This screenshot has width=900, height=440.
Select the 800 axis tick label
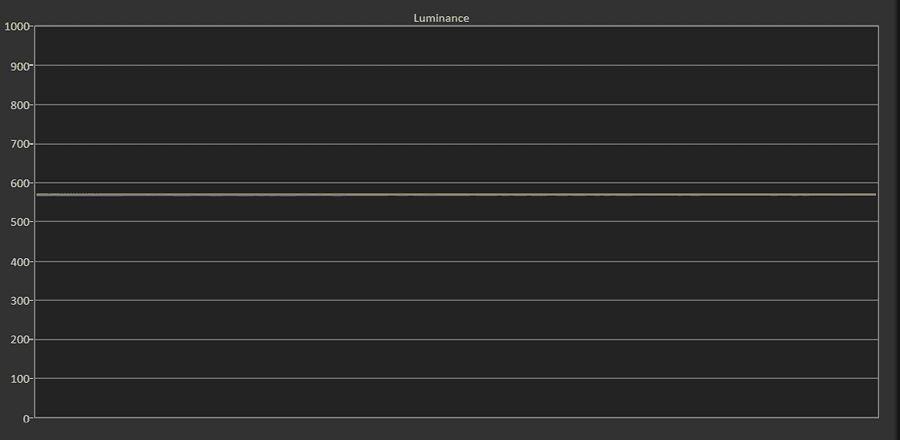pyautogui.click(x=20, y=106)
